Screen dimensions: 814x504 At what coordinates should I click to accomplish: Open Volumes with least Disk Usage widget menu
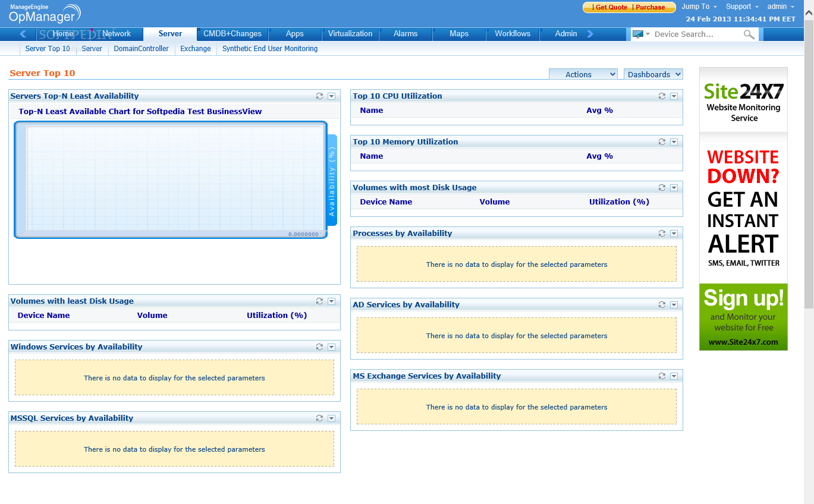(x=332, y=301)
